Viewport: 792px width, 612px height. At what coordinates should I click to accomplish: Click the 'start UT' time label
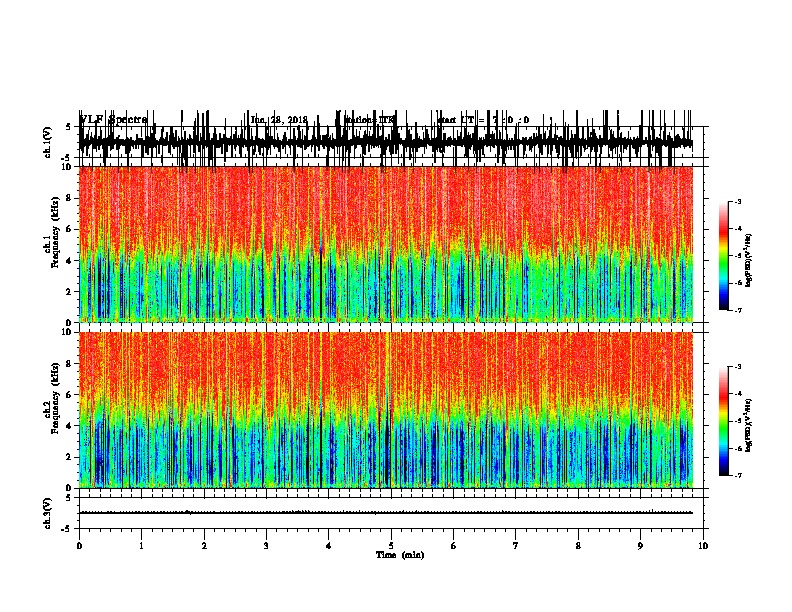click(483, 120)
